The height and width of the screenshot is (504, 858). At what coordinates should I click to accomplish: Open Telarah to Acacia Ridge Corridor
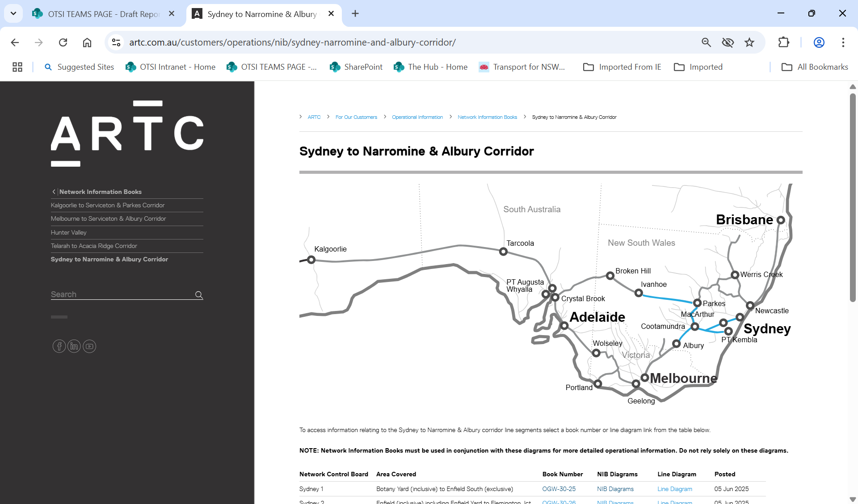[94, 246]
